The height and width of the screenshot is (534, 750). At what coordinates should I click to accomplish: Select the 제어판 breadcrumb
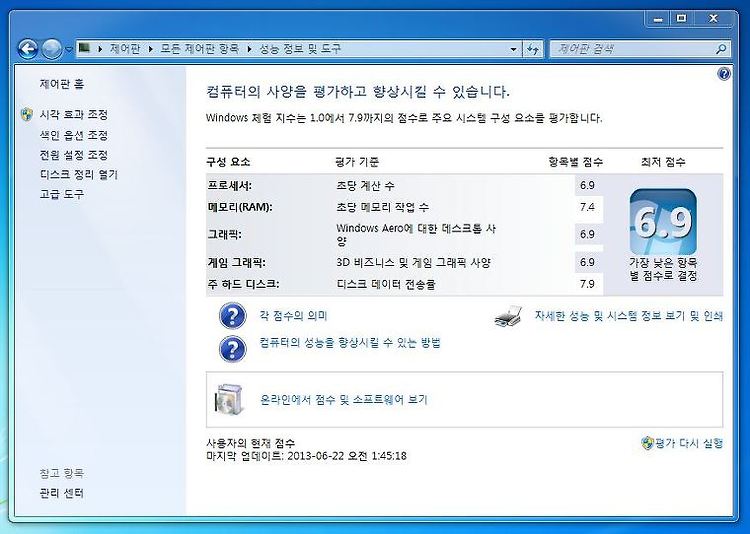point(125,48)
